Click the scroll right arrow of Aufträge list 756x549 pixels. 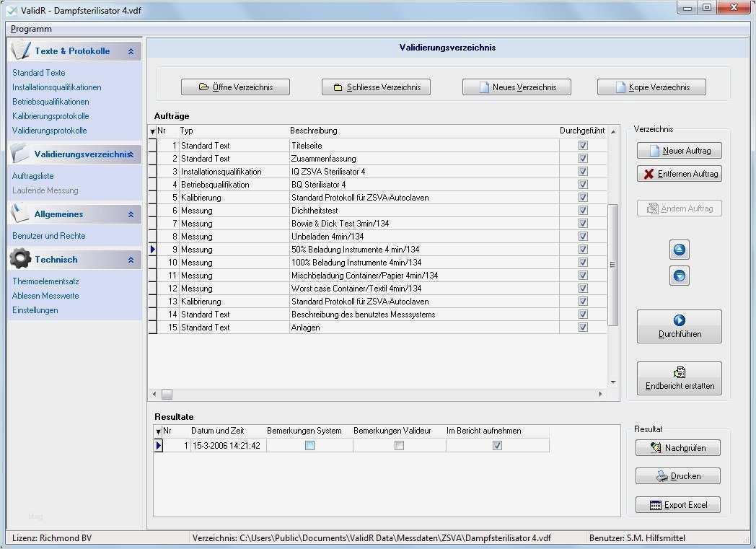[600, 395]
